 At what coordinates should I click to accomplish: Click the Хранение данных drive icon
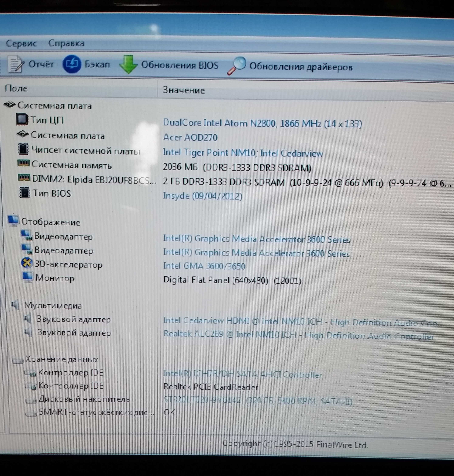pos(18,361)
